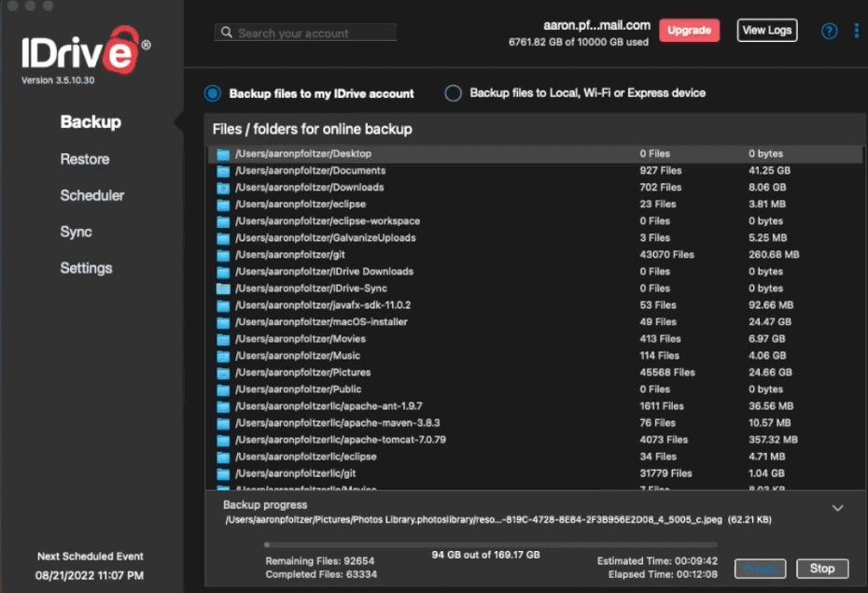Click the folder icon for aaronpfoltzer/git
The image size is (868, 593).
click(x=223, y=255)
